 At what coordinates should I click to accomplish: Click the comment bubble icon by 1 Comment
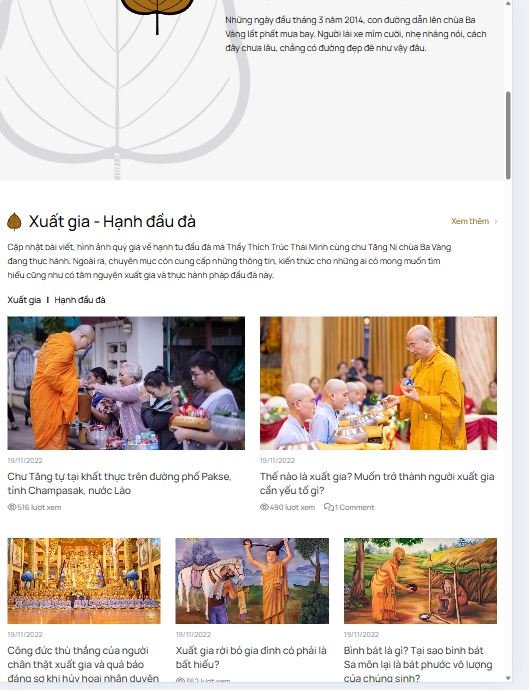click(328, 507)
